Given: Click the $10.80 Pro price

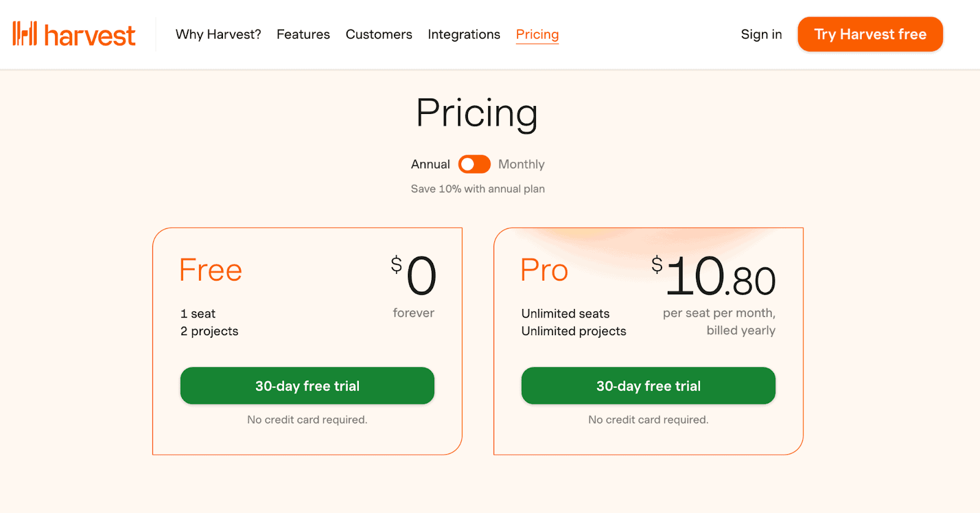Looking at the screenshot, I should pos(714,276).
